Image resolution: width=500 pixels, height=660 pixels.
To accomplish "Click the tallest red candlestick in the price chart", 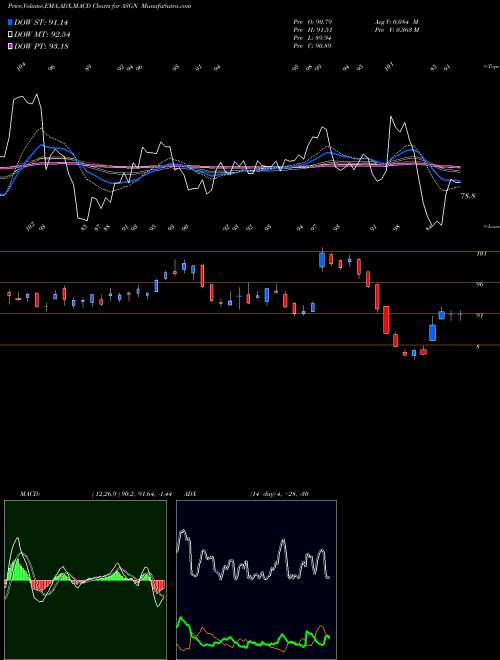I will pyautogui.click(x=386, y=320).
